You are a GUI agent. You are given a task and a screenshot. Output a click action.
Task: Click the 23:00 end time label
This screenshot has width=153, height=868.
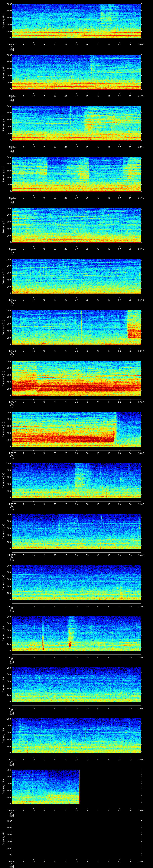(x=141, y=198)
